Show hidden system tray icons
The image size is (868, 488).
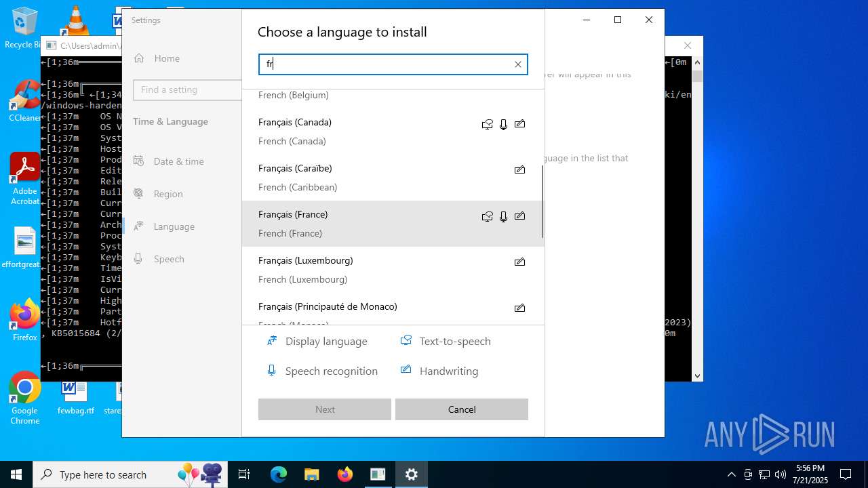point(731,474)
